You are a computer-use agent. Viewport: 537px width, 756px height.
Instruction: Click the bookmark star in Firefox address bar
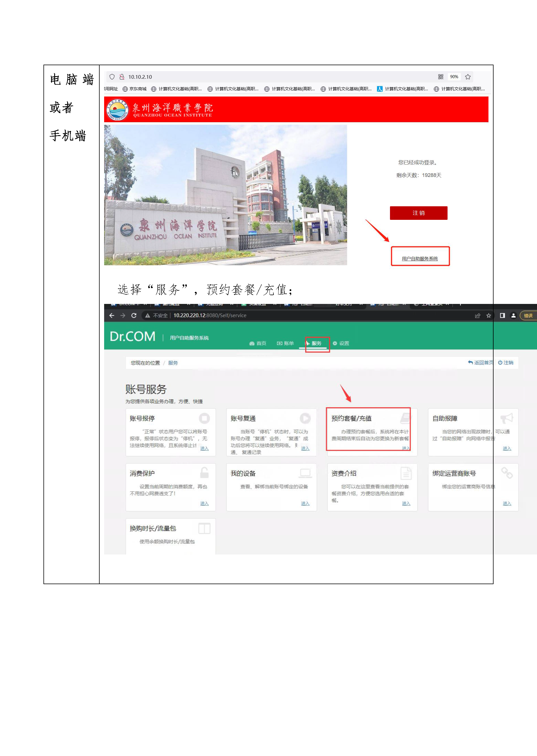(468, 77)
